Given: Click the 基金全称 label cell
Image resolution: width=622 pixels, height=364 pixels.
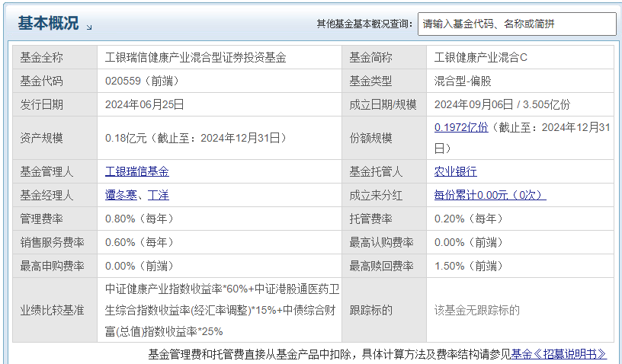Looking at the screenshot, I should pos(55,57).
